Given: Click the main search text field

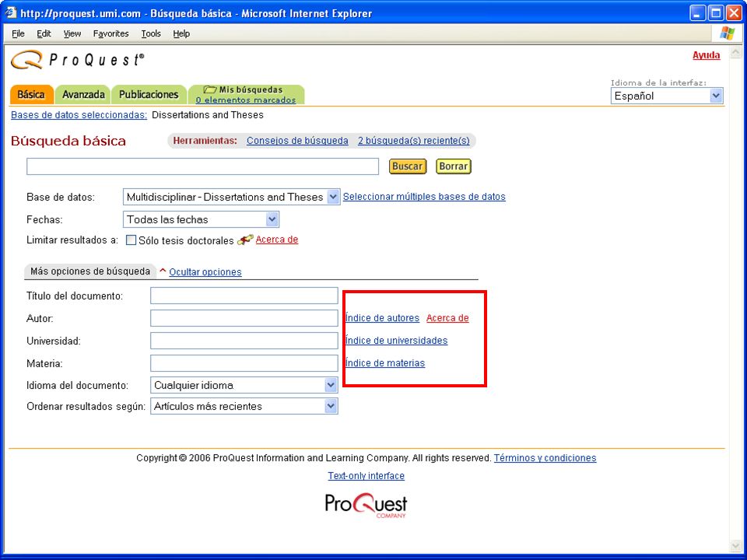Looking at the screenshot, I should pyautogui.click(x=202, y=166).
